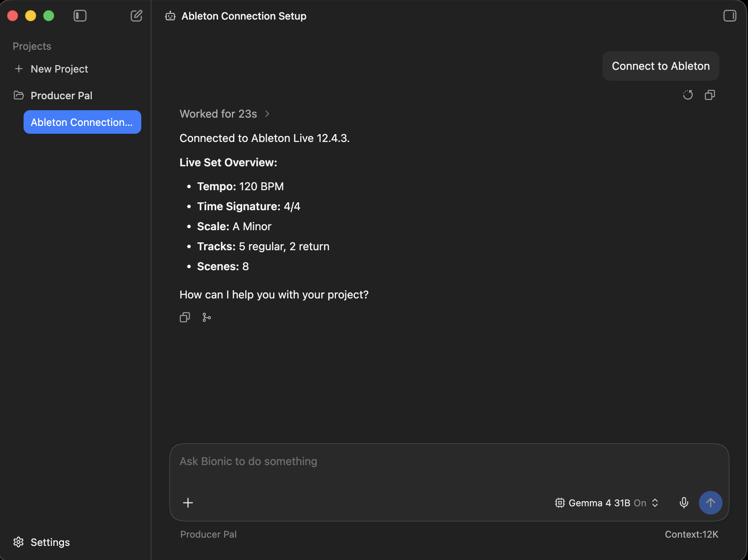Click the Context:12K indicator
Viewport: 748px width, 560px height.
(691, 534)
